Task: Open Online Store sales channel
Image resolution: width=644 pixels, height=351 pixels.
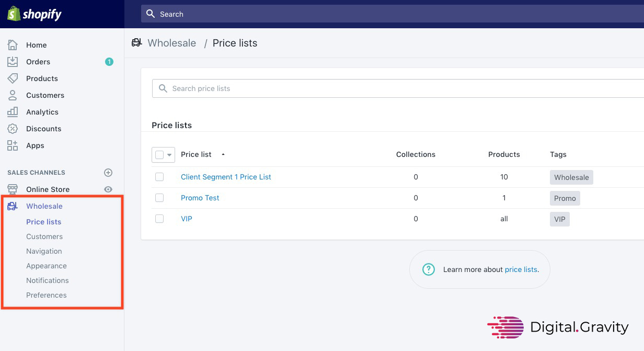Action: coord(48,189)
